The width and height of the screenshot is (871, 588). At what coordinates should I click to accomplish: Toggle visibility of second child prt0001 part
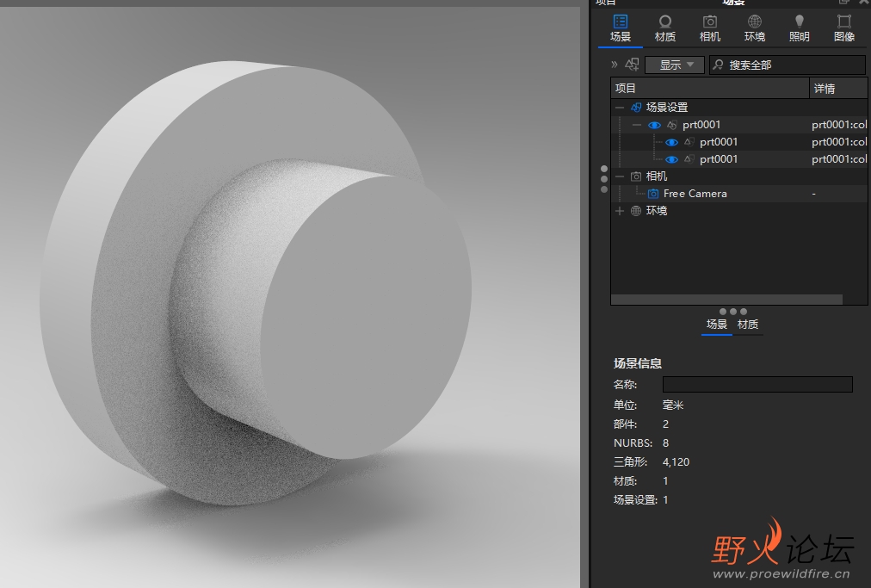click(x=672, y=159)
